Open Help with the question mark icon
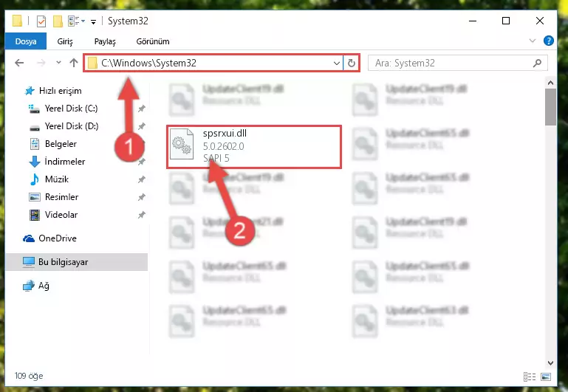568x392 pixels. tap(549, 41)
